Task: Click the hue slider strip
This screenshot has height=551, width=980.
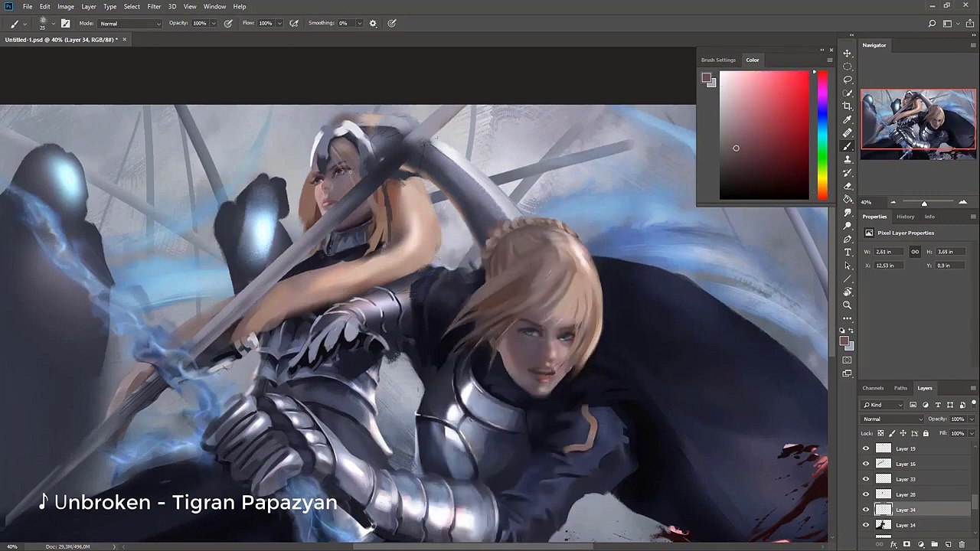Action: pos(822,135)
